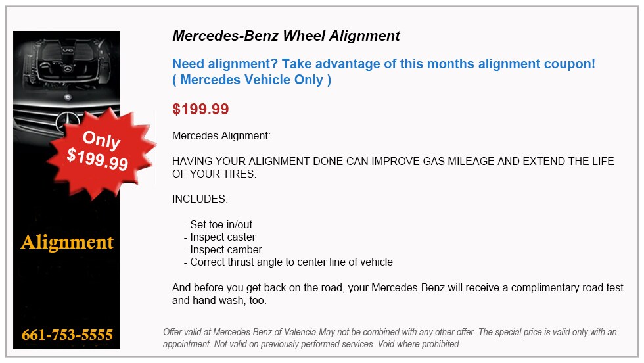The width and height of the screenshot is (644, 363).
Task: Click the Mercedes Vehicle Only blue text
Action: tap(252, 80)
